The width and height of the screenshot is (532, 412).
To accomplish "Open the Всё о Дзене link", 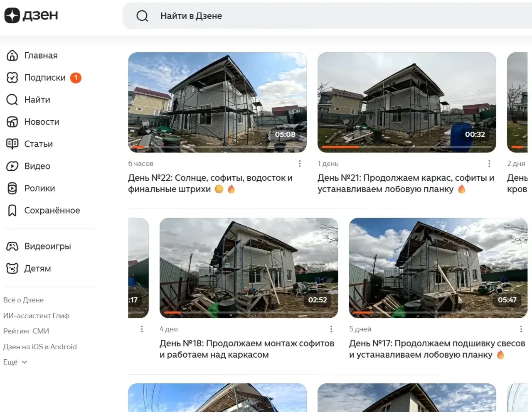I will pyautogui.click(x=23, y=300).
